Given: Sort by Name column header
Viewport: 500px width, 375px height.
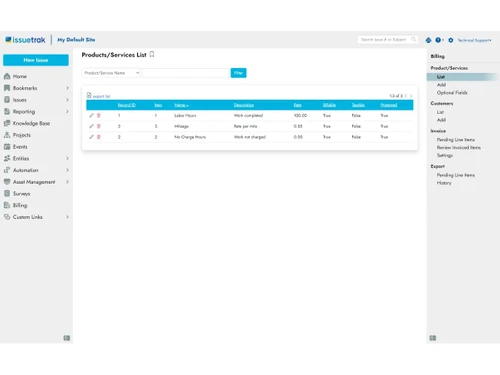Looking at the screenshot, I should (x=181, y=105).
